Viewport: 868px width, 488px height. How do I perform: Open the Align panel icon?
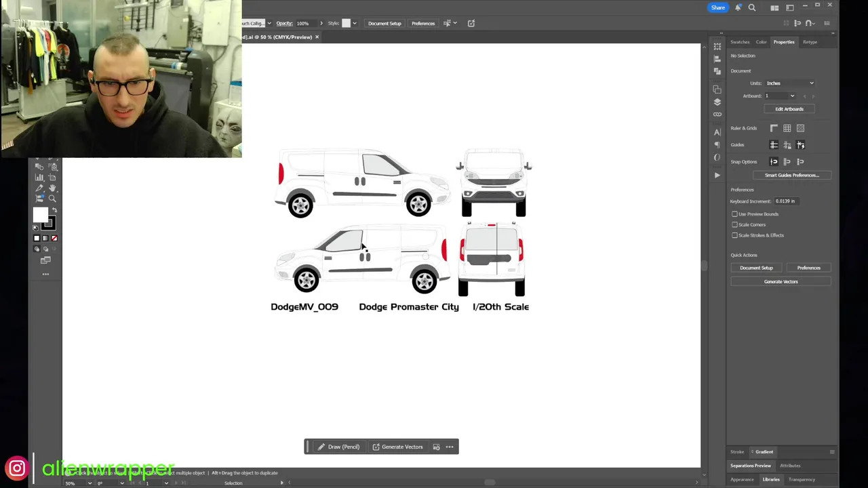coord(717,59)
